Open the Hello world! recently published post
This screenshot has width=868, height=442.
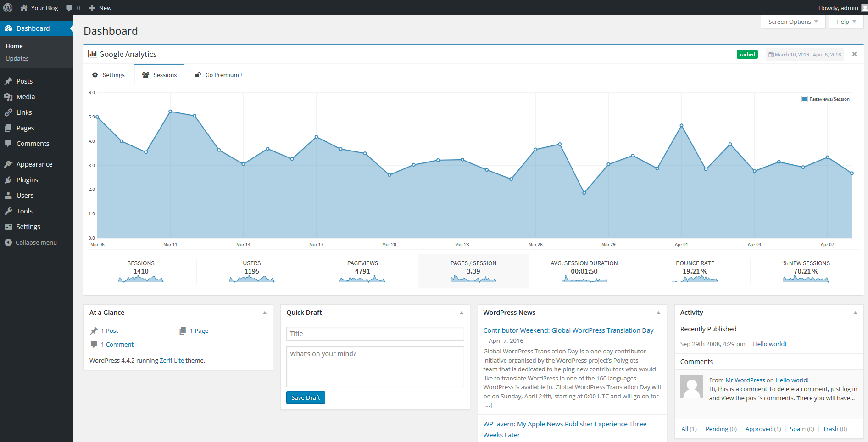point(769,344)
